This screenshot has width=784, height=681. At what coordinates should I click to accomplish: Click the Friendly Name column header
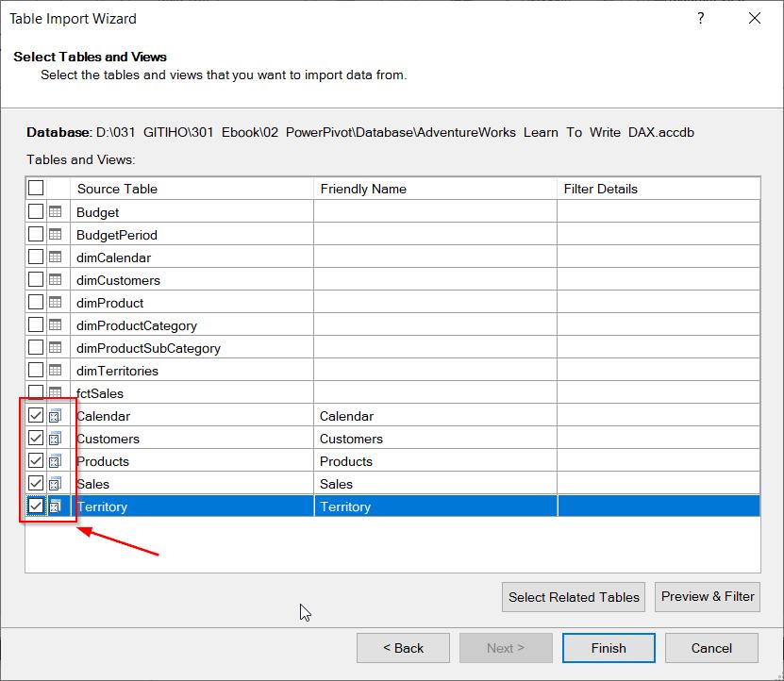(435, 189)
